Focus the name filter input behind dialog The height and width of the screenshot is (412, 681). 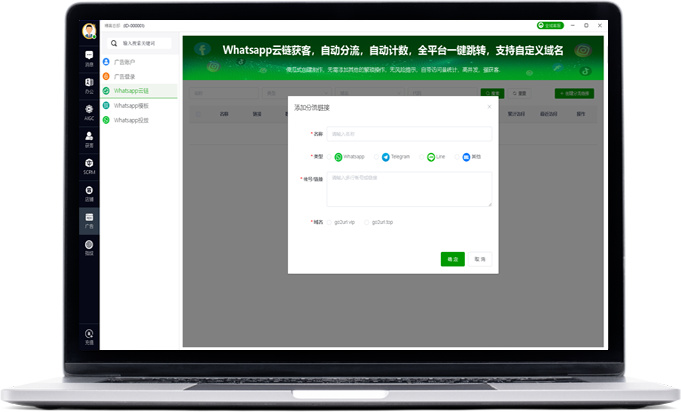point(224,93)
